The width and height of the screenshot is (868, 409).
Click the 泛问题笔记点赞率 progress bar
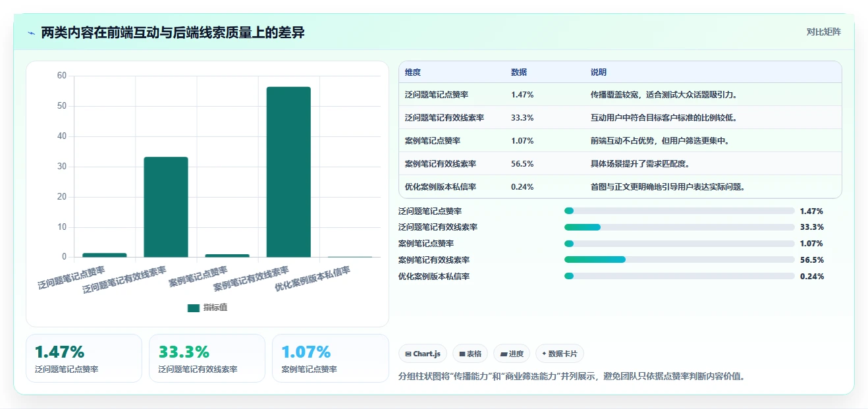pos(679,211)
